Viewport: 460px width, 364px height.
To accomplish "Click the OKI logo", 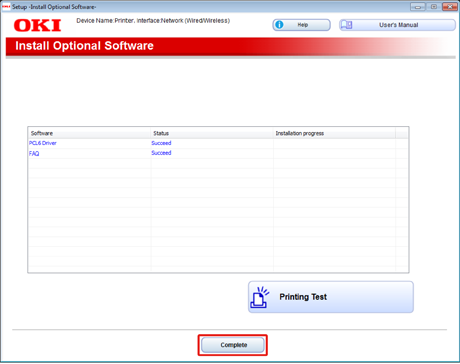I will (37, 25).
